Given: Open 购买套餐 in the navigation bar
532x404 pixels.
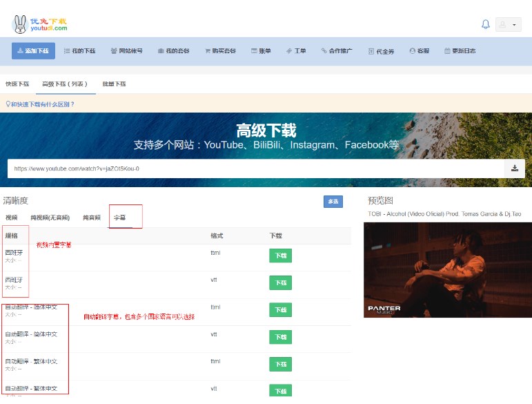Looking at the screenshot, I should click(220, 51).
